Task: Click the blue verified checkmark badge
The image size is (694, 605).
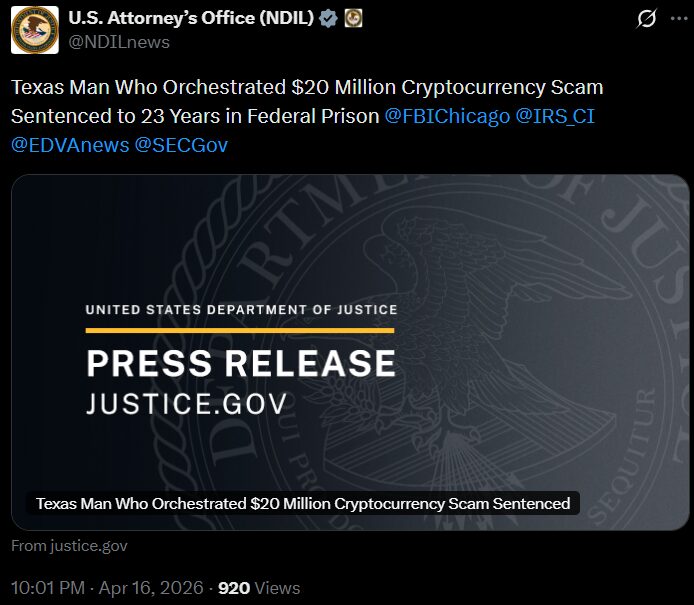Action: click(x=327, y=18)
